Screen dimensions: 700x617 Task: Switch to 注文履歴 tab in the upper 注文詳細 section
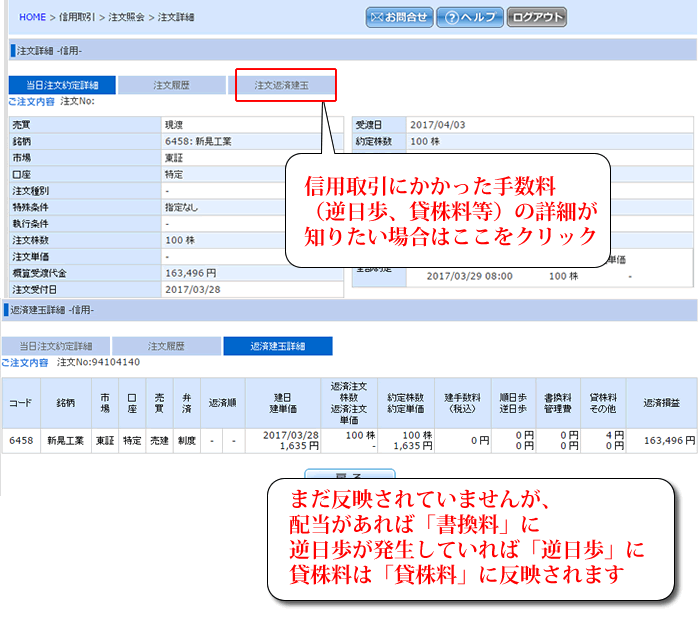(x=174, y=85)
